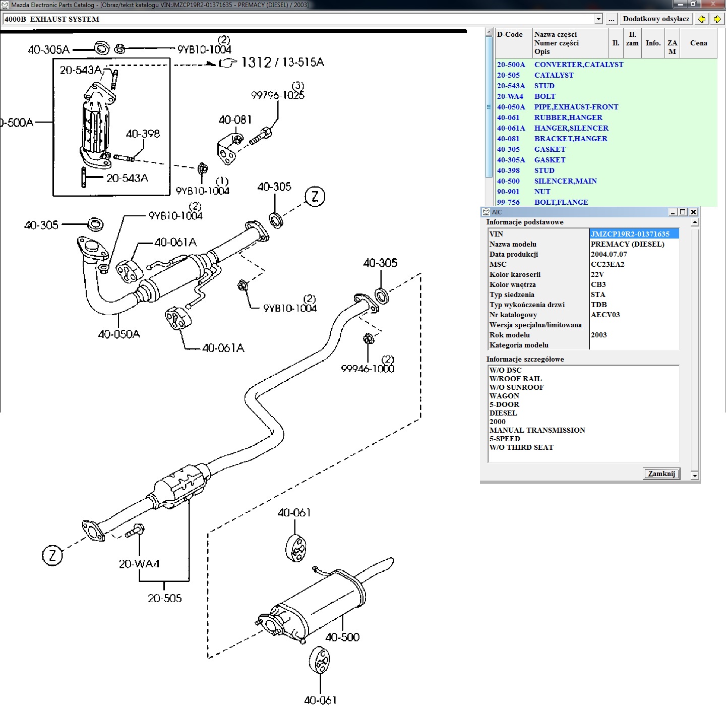Click the Zamknij button
The image size is (728, 706).
[x=661, y=474]
